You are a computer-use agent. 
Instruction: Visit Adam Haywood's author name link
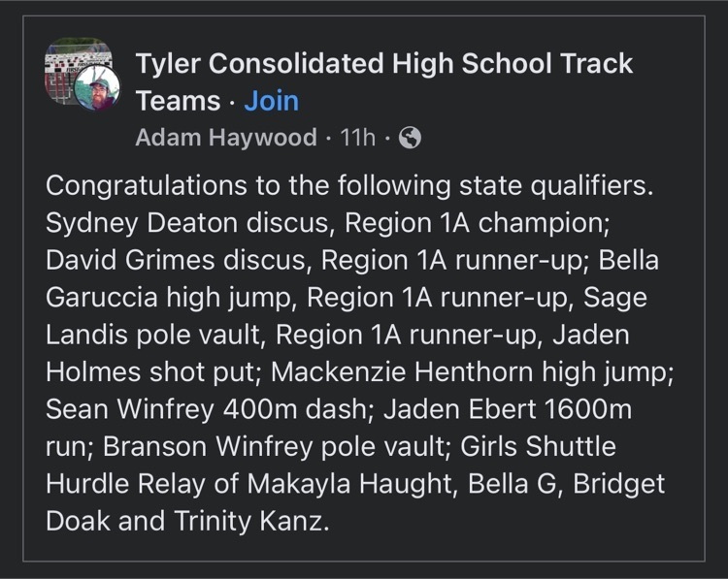[x=226, y=138]
